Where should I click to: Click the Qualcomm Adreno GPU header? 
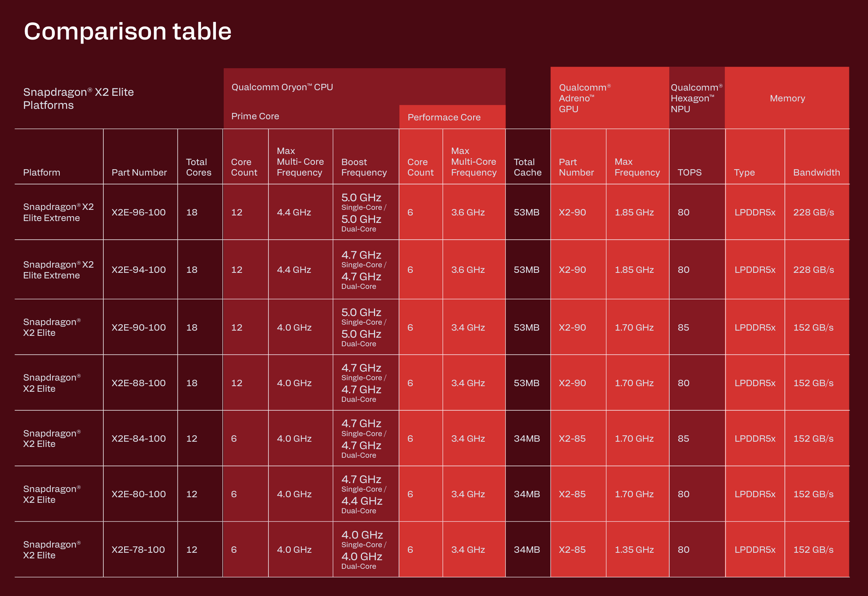tap(584, 98)
